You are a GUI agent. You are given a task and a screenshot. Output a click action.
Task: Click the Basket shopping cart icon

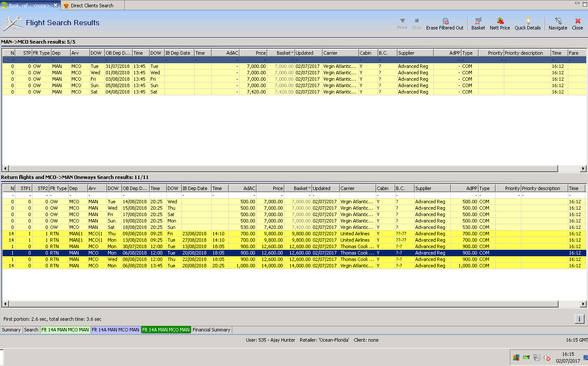tap(478, 21)
